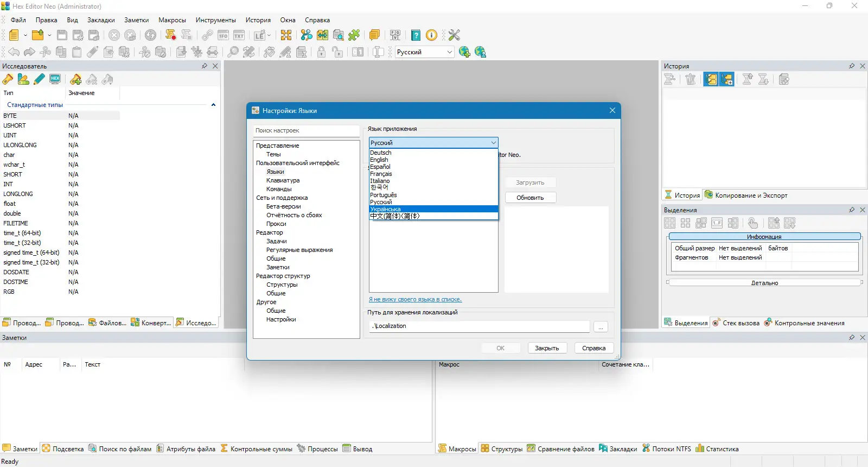
Task: Select the ULONGLONG row in Исследователь
Action: pyautogui.click(x=61, y=145)
